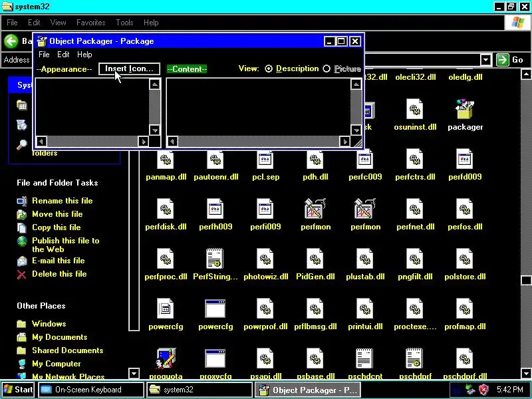This screenshot has height=399, width=532.
Task: Open Help menu in Object Packager
Action: (84, 55)
